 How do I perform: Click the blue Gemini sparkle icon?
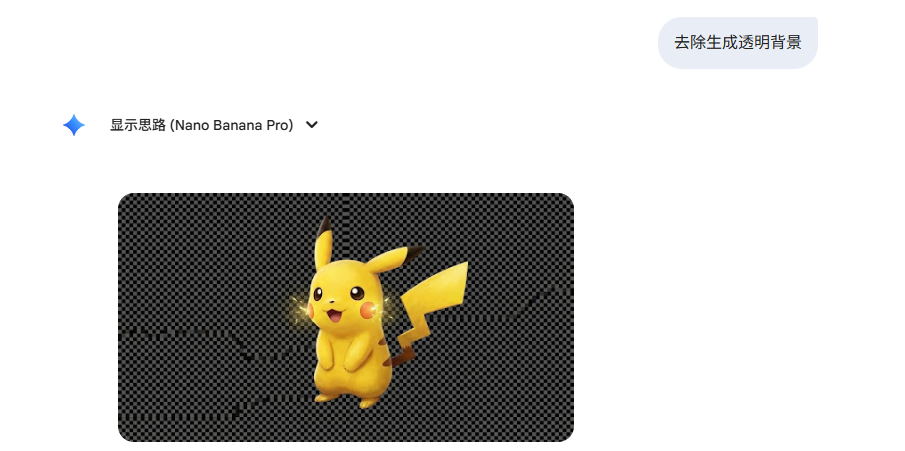[74, 125]
